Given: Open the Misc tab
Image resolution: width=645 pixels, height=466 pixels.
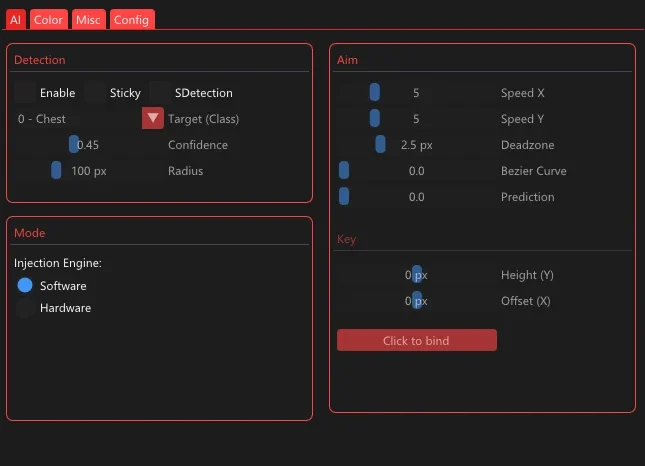Looking at the screenshot, I should coord(88,19).
